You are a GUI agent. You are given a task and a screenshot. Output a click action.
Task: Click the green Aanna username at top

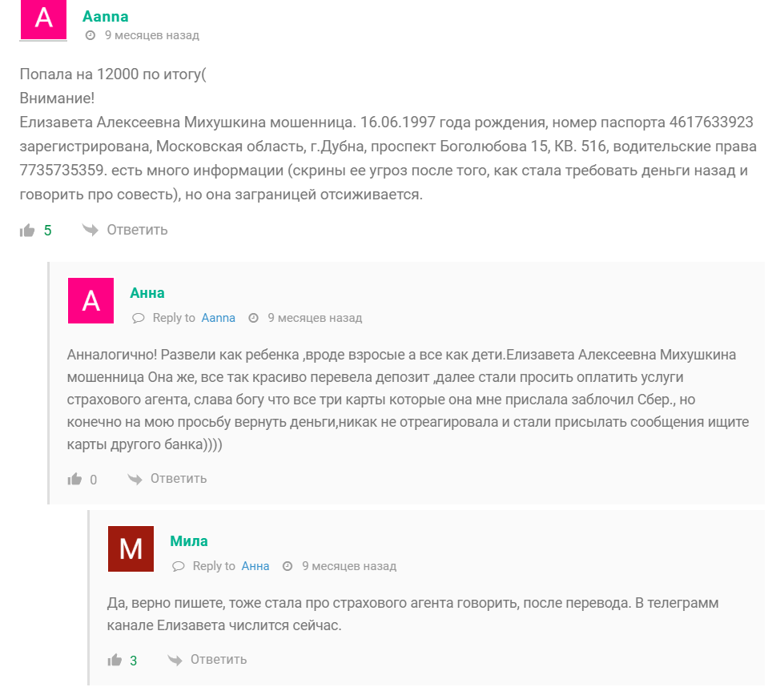pos(105,16)
